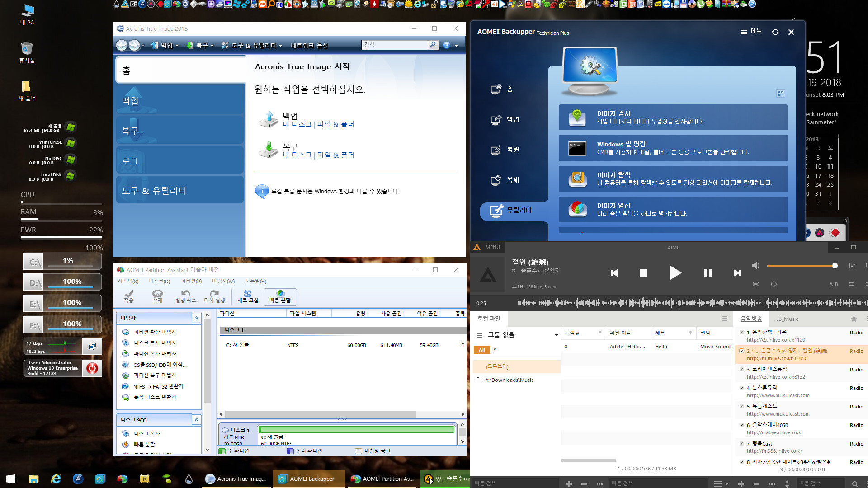This screenshot has height=488, width=868.
Task: Toggle checkbox for 음악스케치4050
Action: 742,425
